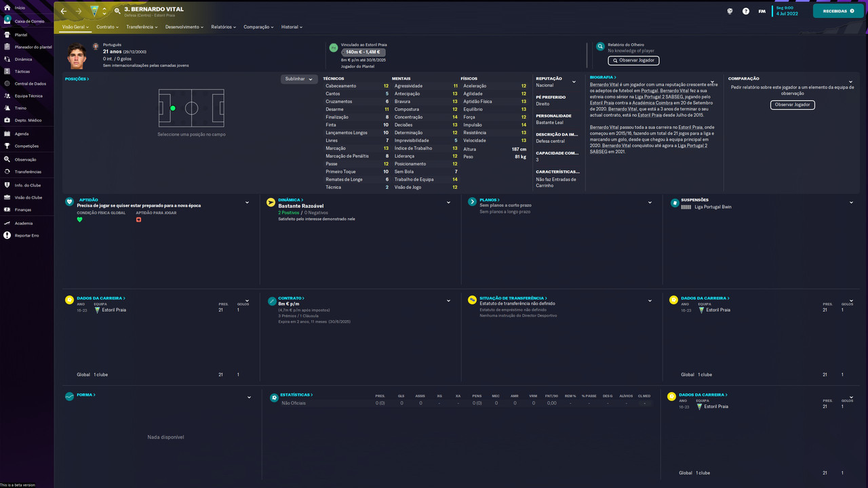Open the Finanças sidebar icon
This screenshot has width=868, height=488.
click(x=7, y=209)
